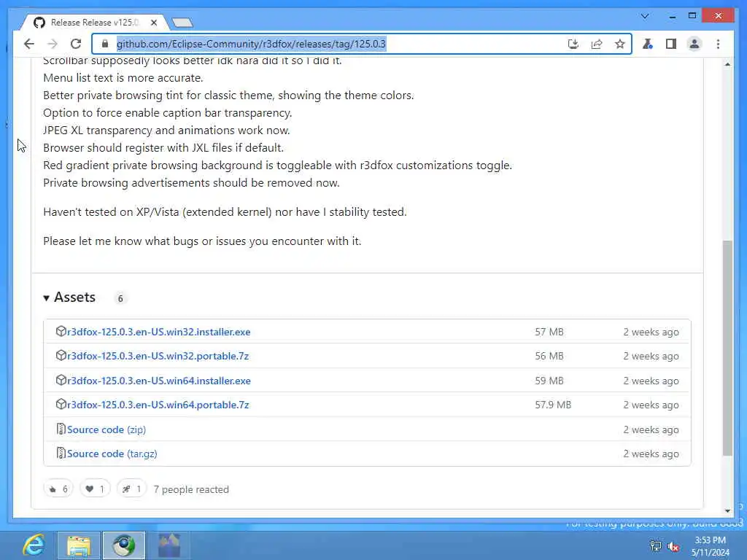The image size is (747, 560).
Task: Click the padlock site info icon
Action: [105, 44]
